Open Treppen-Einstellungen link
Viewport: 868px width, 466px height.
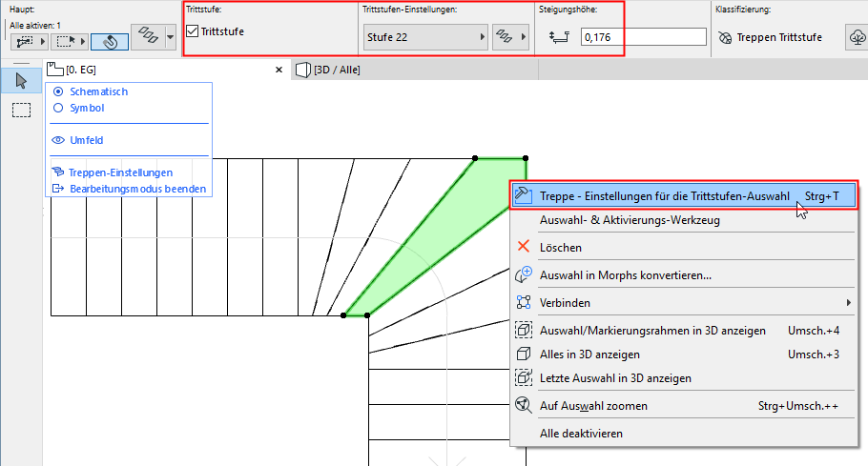pyautogui.click(x=121, y=172)
